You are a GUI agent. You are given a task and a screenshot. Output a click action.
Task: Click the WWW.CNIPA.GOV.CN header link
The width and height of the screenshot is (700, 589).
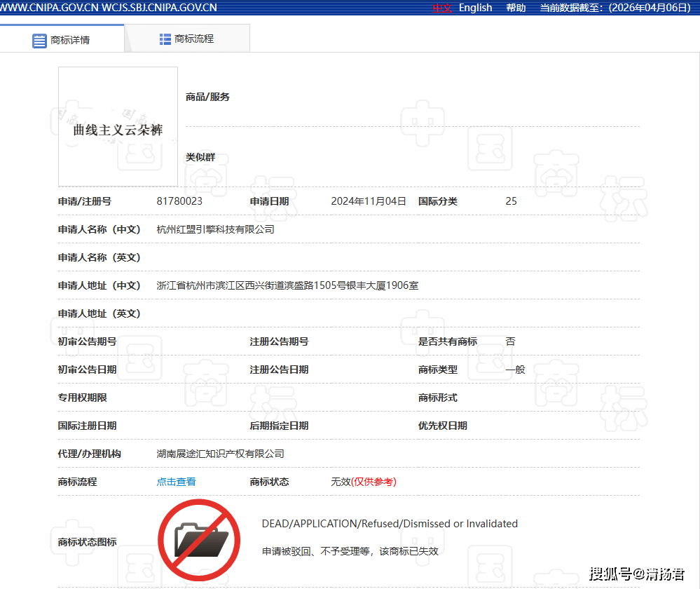pyautogui.click(x=49, y=8)
